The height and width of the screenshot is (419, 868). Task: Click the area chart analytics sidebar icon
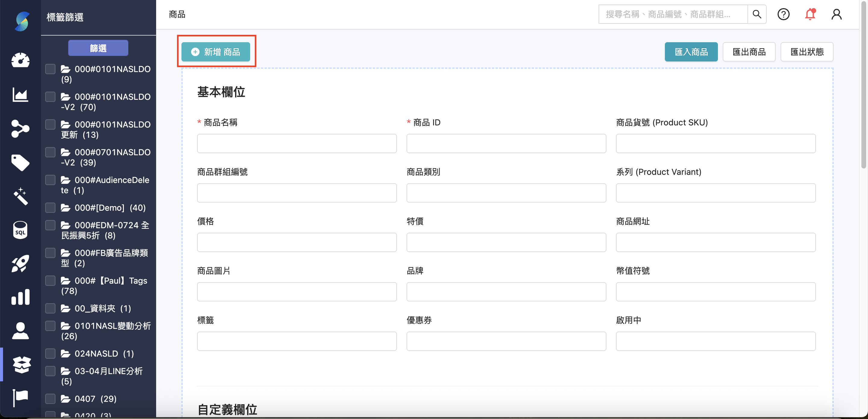20,95
